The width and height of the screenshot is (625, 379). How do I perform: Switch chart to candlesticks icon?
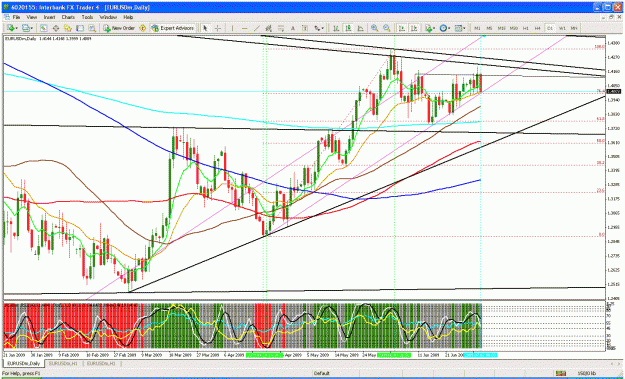click(348, 28)
